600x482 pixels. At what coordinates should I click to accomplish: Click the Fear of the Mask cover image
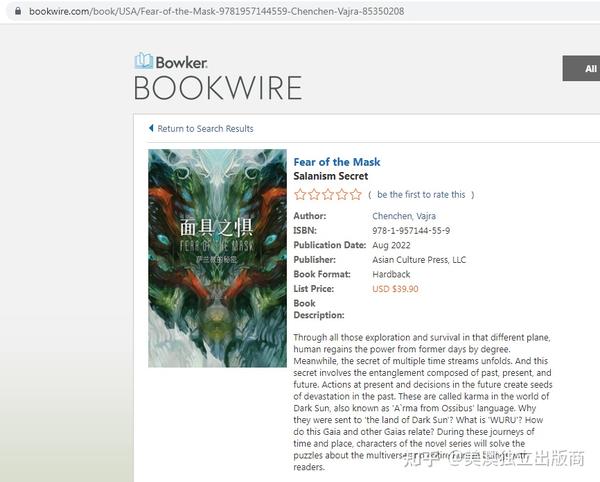pos(217,258)
